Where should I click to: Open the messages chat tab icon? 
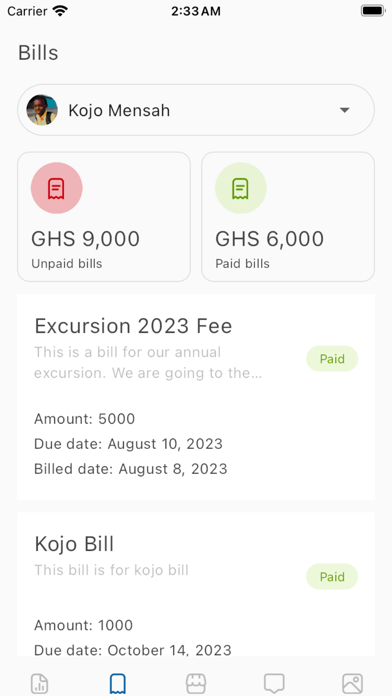[x=274, y=684]
